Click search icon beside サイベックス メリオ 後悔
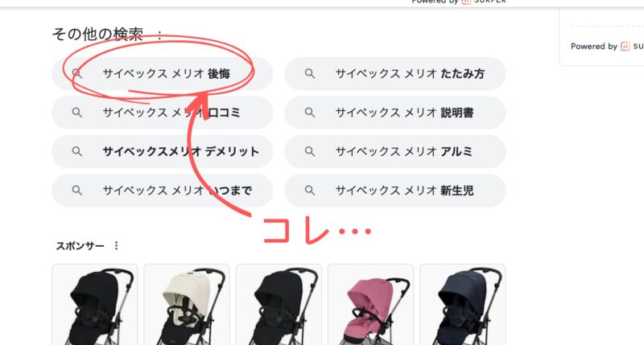The height and width of the screenshot is (345, 644). click(76, 74)
